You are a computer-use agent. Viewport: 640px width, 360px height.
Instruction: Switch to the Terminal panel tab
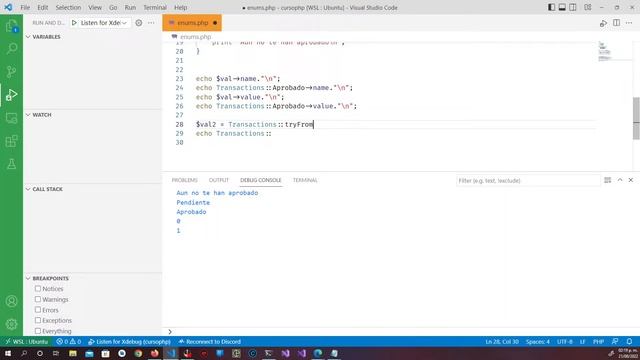(305, 180)
